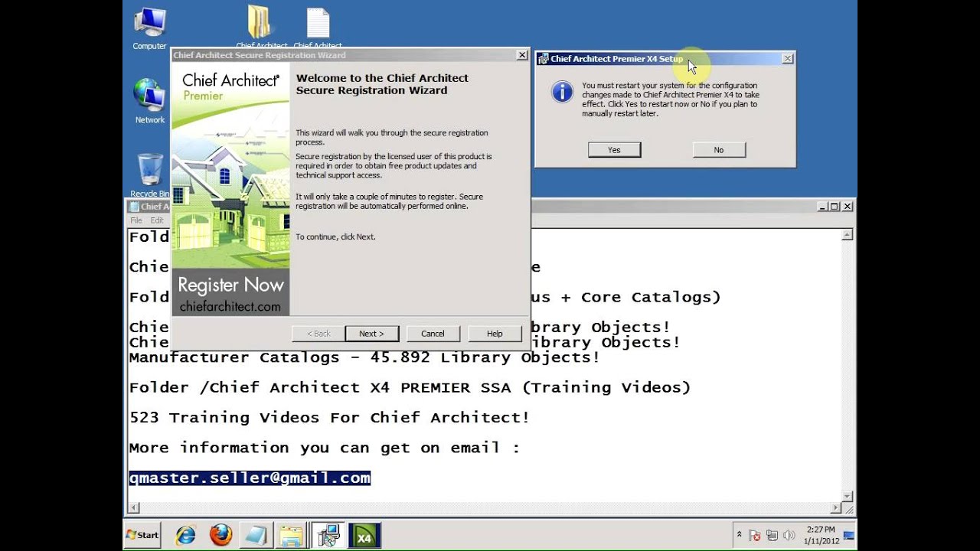Image resolution: width=980 pixels, height=551 pixels.
Task: Click No to restart manually later
Action: pos(719,150)
